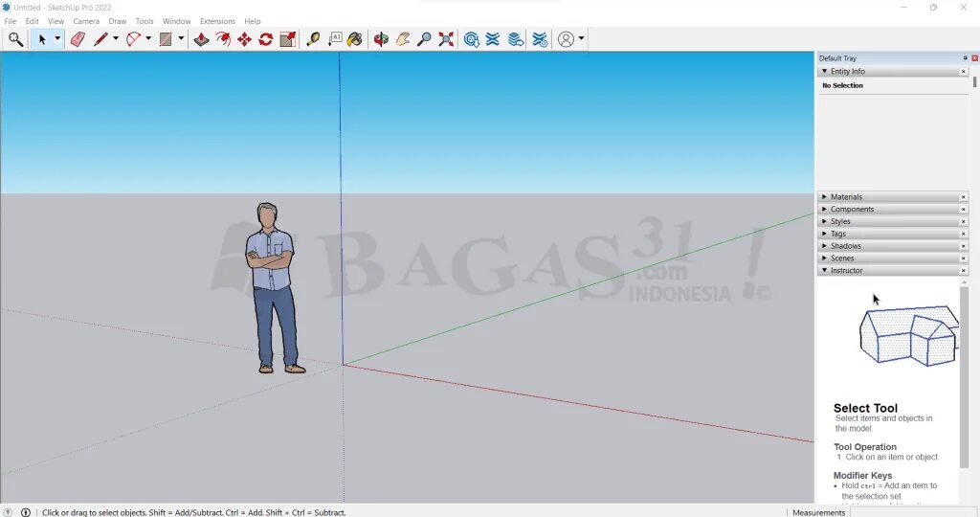Select the Eraser tool
Viewport: 980px width, 517px height.
78,39
